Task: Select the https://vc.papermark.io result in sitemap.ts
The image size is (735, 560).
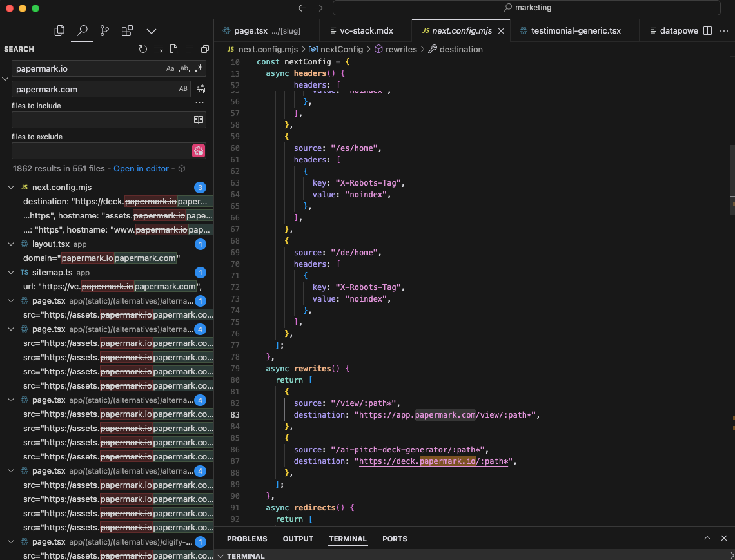Action: coord(112,286)
